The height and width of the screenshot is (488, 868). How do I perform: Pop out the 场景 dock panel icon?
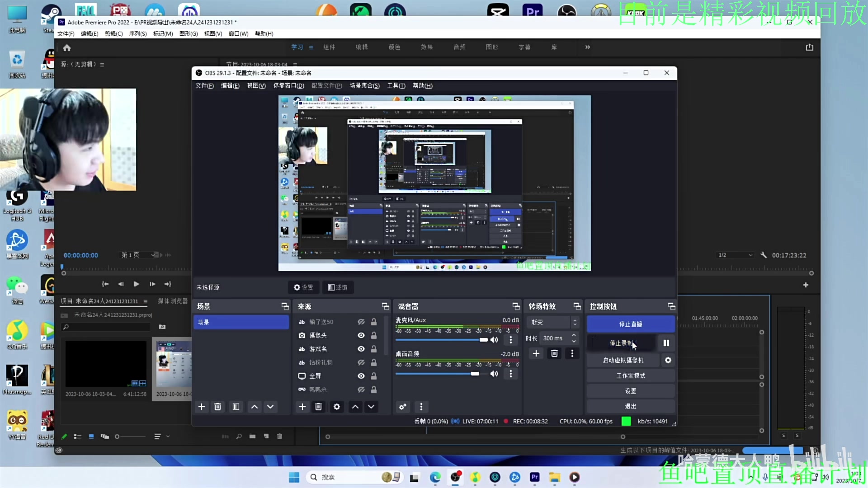click(285, 306)
